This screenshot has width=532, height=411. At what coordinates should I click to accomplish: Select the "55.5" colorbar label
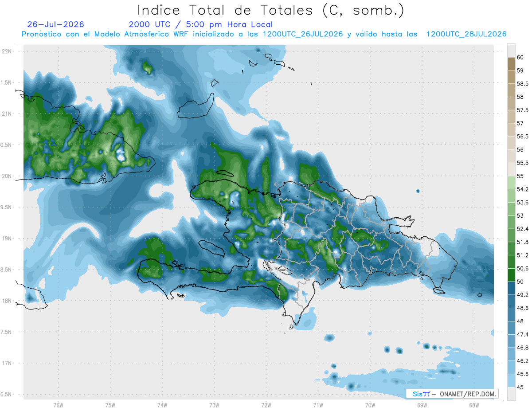(522, 163)
